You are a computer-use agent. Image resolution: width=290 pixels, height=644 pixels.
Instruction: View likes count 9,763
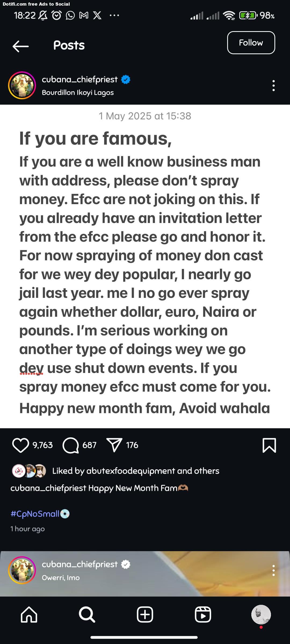43,445
